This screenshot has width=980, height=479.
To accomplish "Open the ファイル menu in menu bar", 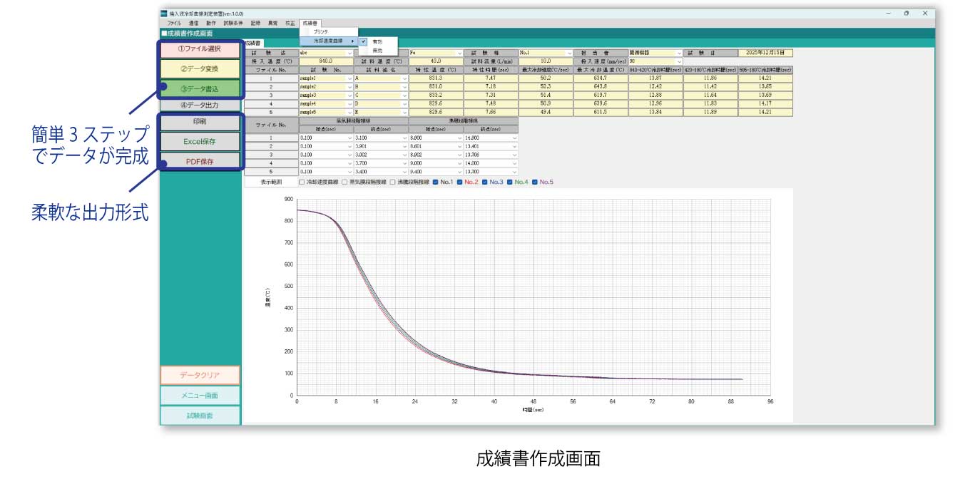I will tap(174, 24).
